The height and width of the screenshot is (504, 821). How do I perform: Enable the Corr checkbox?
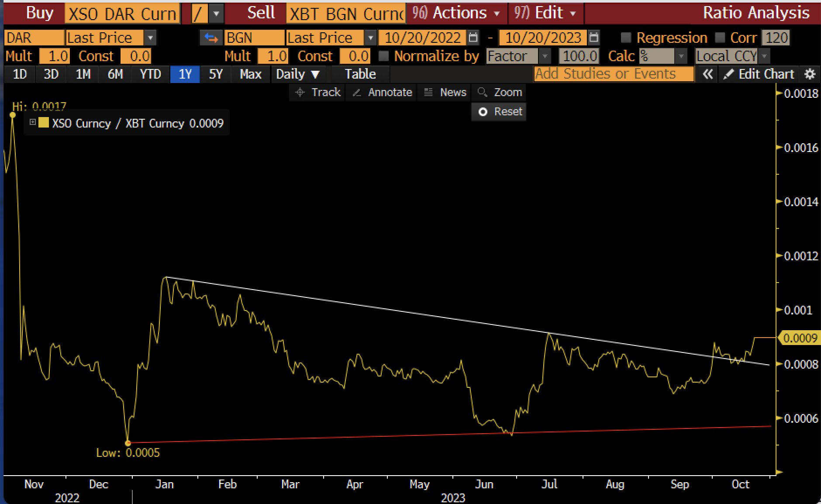(720, 38)
